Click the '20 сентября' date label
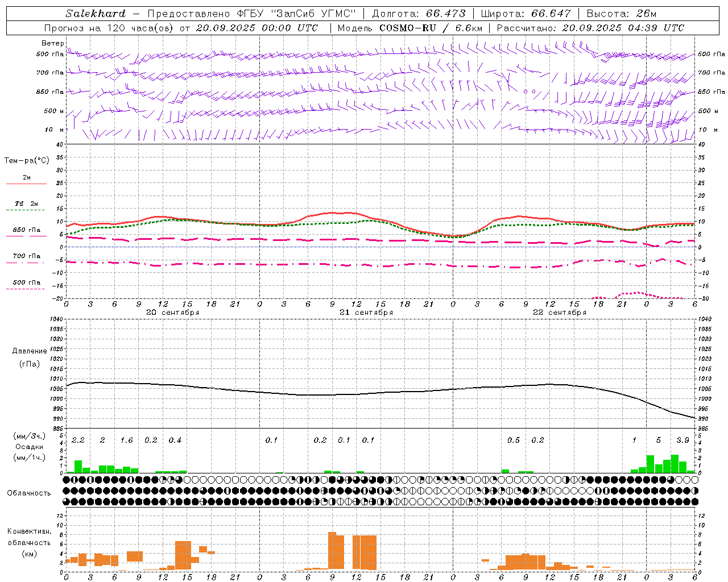Screen dimensions: 728x582 (x=173, y=313)
